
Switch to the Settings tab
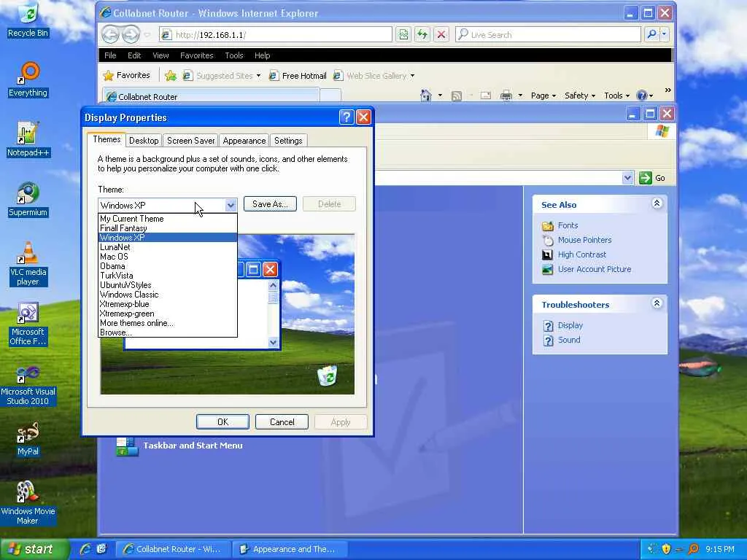(x=288, y=141)
